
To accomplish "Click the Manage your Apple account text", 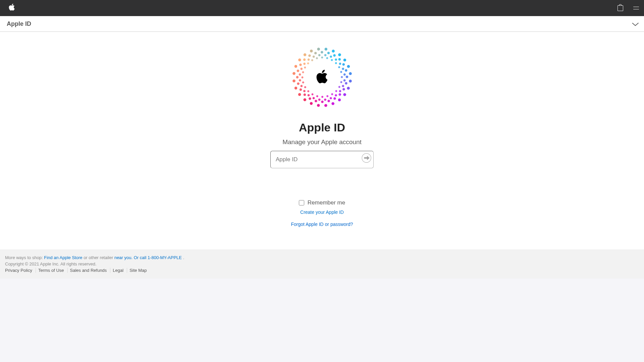I will [x=322, y=142].
